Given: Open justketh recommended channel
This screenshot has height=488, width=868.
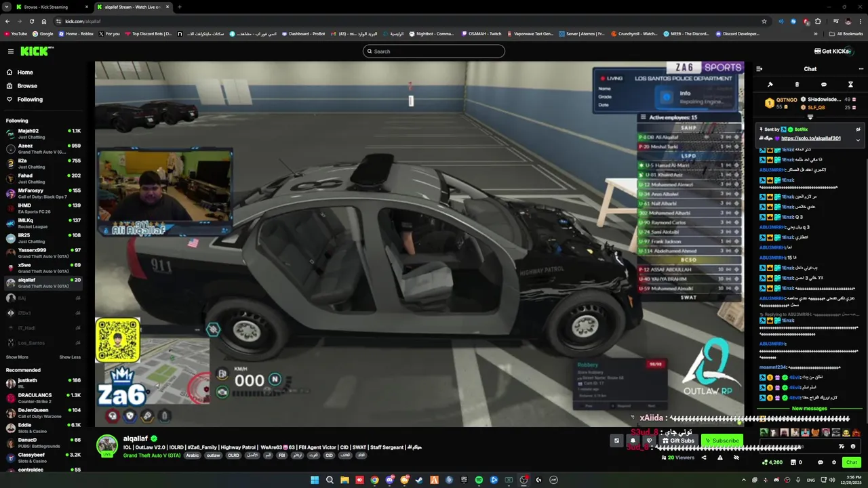Looking at the screenshot, I should point(43,383).
